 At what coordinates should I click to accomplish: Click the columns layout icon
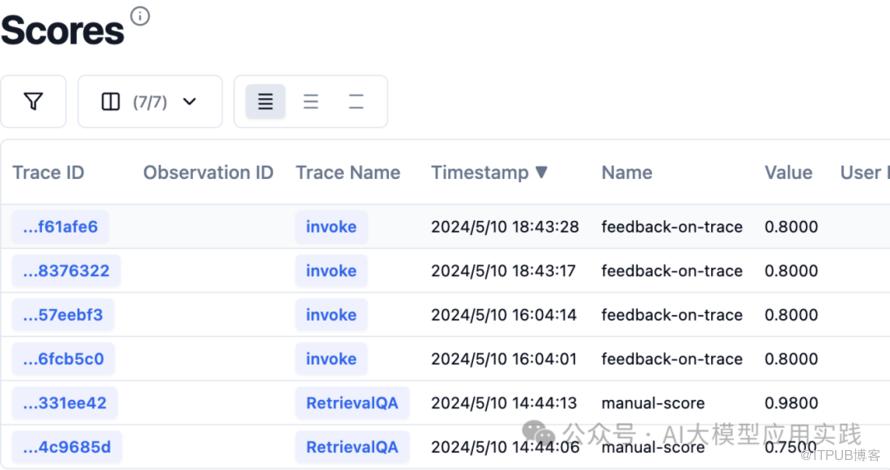coord(111,102)
